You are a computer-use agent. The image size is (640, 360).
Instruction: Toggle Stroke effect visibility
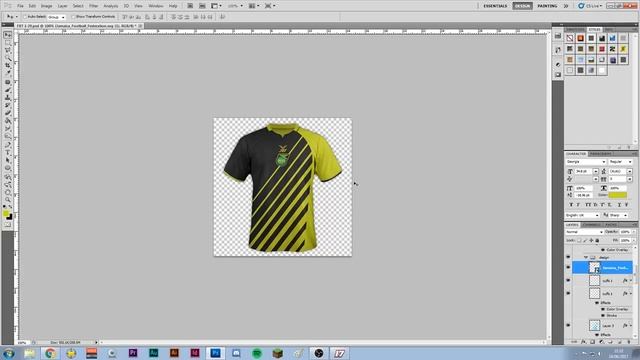[603, 316]
